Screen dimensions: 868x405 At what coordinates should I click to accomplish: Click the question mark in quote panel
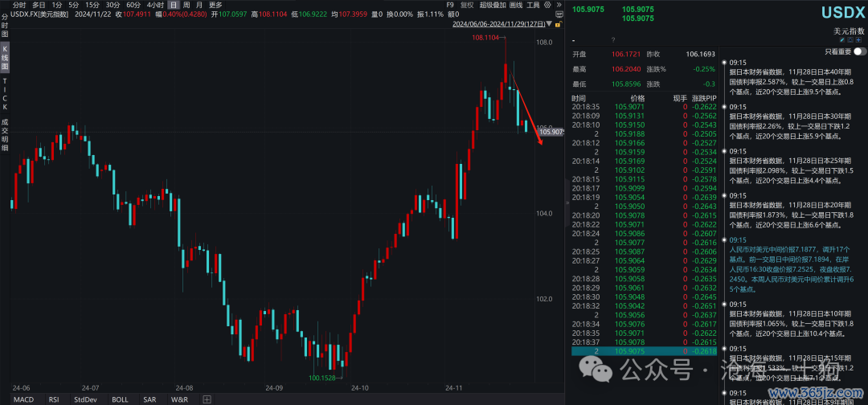coord(612,40)
